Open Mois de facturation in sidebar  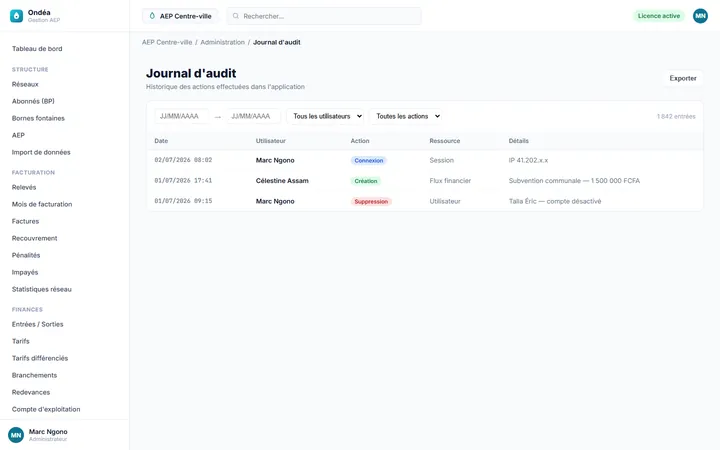coord(42,204)
